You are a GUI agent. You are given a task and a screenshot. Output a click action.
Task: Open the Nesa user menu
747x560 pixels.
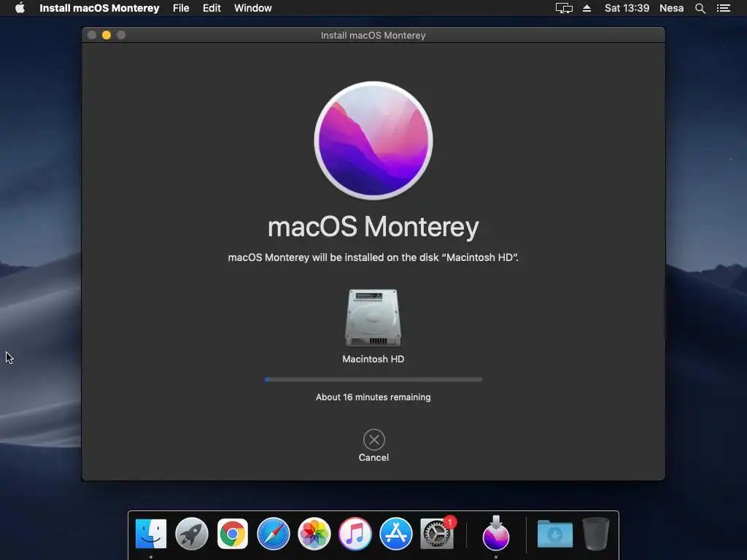(671, 8)
